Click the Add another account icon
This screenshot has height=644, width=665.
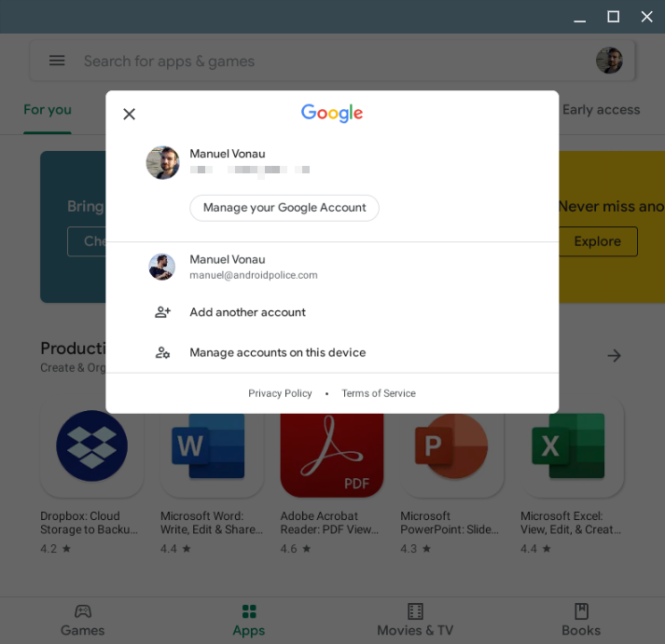(162, 312)
